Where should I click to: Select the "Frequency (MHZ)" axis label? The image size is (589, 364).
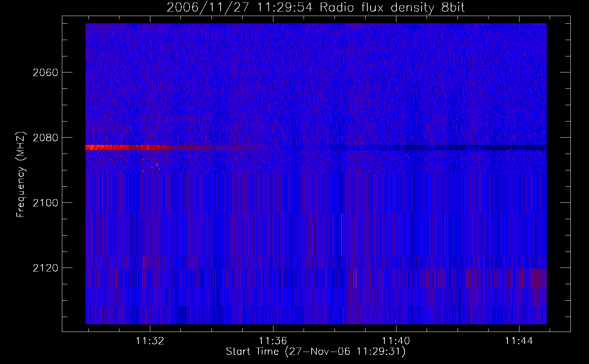coord(21,175)
